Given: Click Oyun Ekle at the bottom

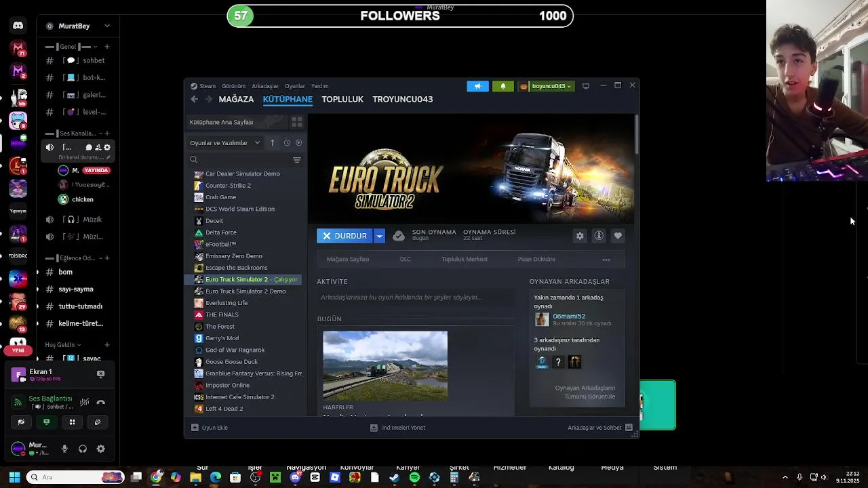Looking at the screenshot, I should [x=210, y=428].
